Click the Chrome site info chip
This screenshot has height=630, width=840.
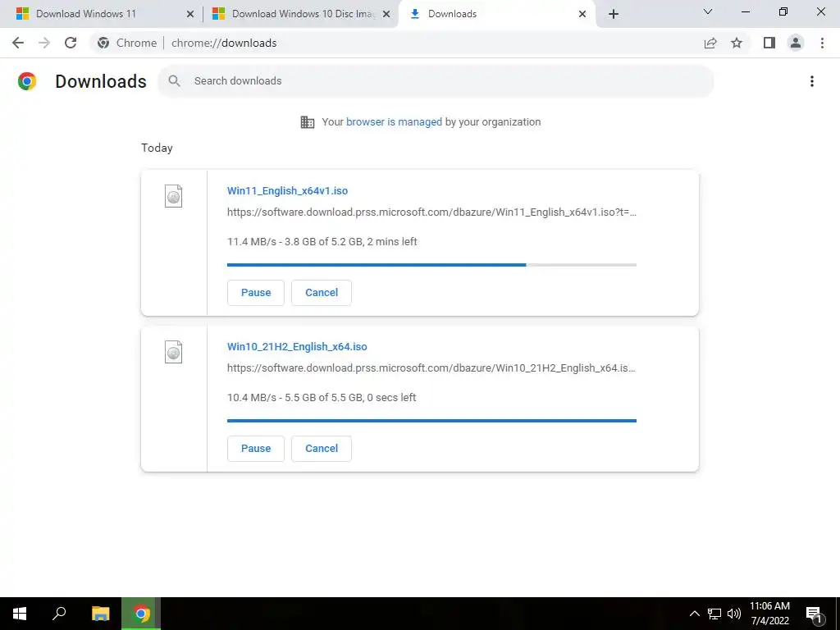pos(127,43)
